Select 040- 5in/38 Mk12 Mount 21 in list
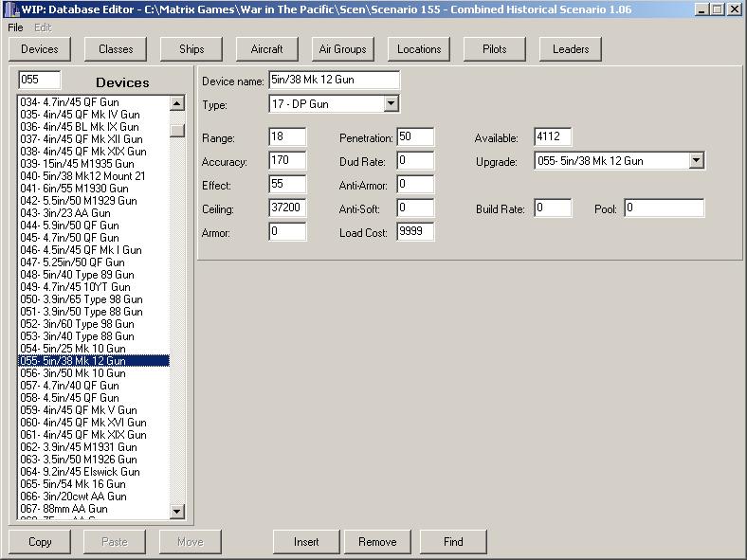The image size is (747, 560). coord(83,176)
